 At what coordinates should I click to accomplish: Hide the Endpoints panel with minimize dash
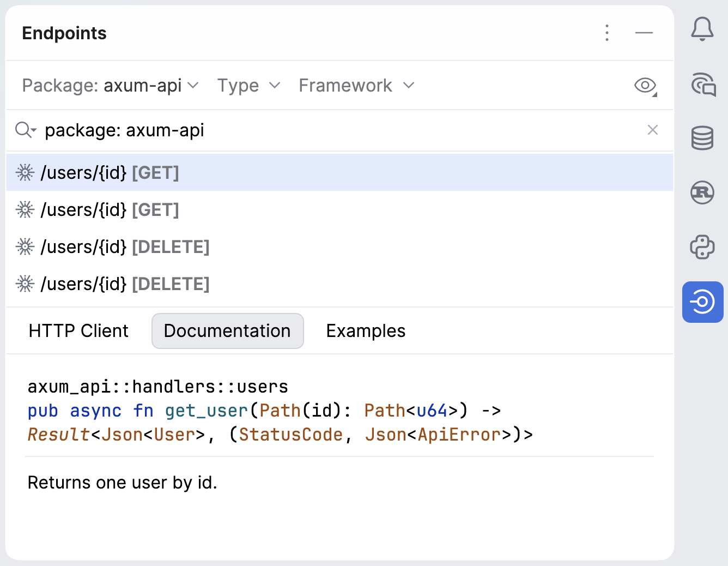pyautogui.click(x=644, y=33)
